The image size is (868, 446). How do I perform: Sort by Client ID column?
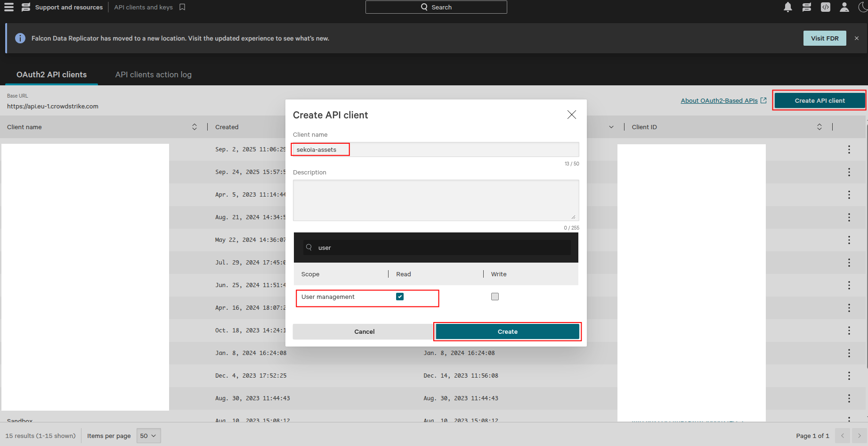[819, 127]
